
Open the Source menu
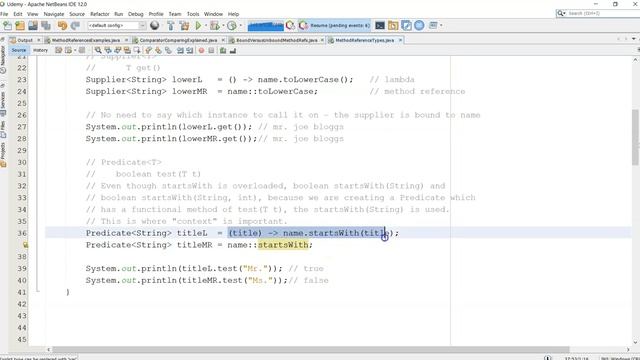click(77, 14)
